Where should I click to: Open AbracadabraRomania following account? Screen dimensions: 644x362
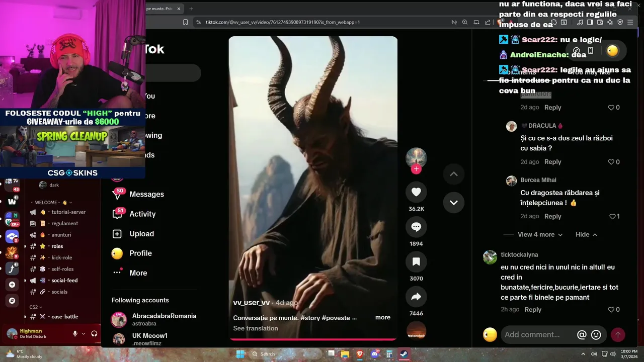[x=154, y=319]
